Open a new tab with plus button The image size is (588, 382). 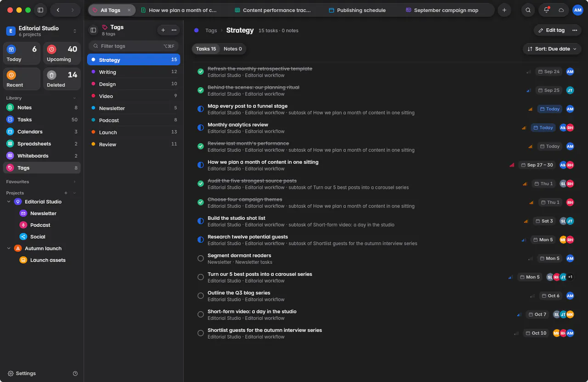(x=504, y=10)
